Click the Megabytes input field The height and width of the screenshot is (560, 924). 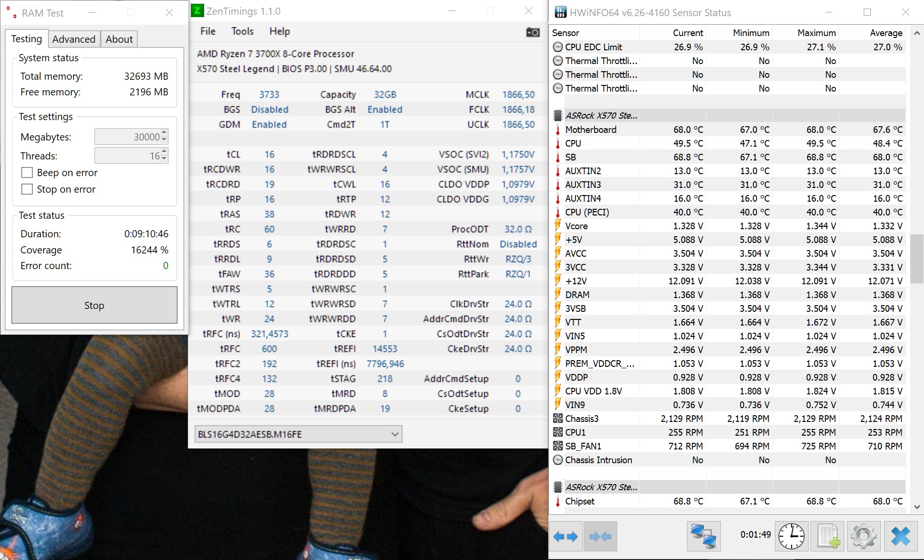127,137
